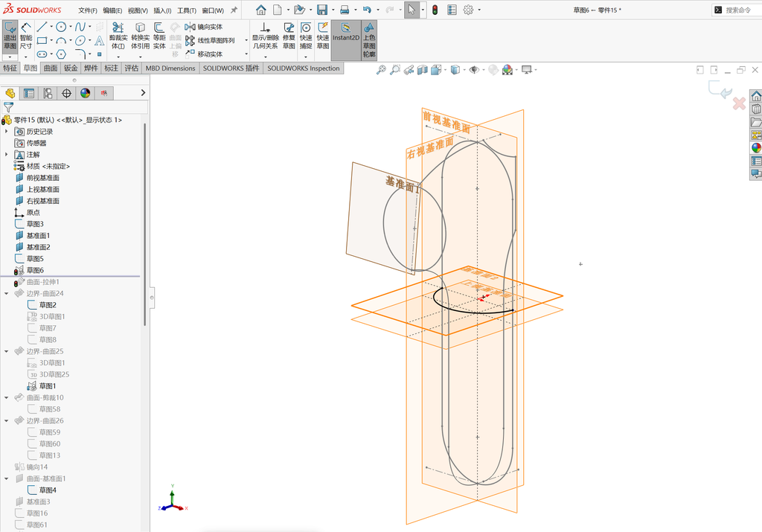This screenshot has height=532, width=762.
Task: Select 草图6 in the feature tree
Action: click(35, 270)
